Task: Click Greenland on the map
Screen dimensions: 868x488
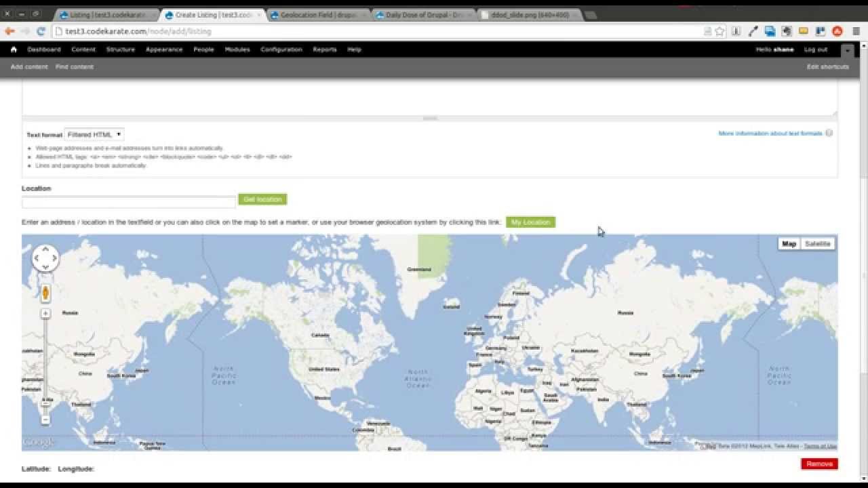Action: tap(419, 269)
